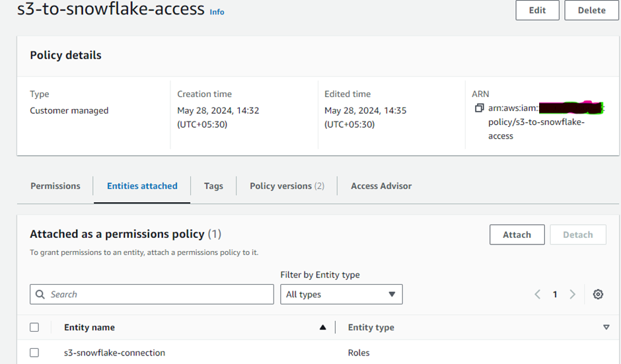This screenshot has height=364, width=621.
Task: Open the Filter by Entity type dropdown
Action: tap(341, 295)
